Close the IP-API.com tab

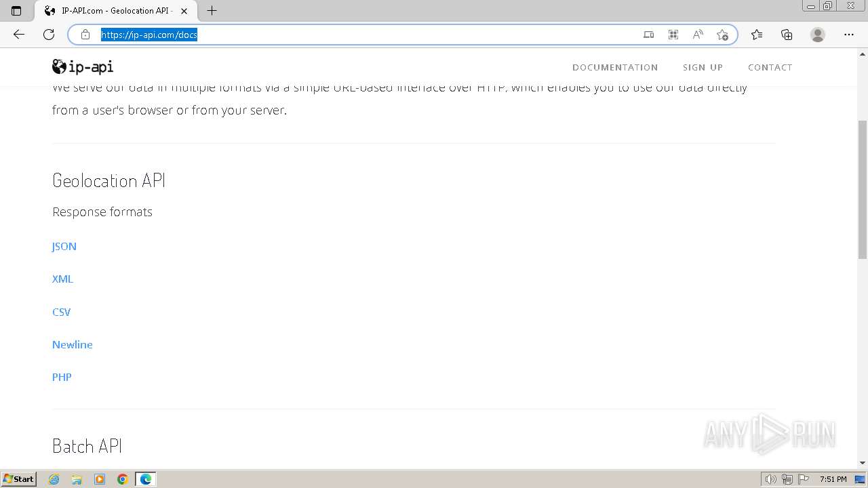click(x=184, y=11)
